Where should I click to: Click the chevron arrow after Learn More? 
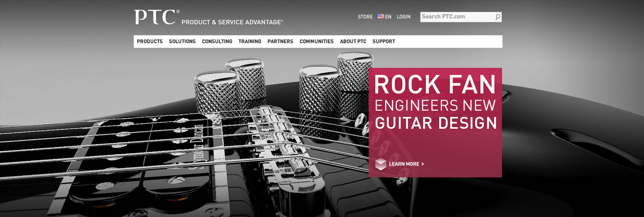coord(422,164)
